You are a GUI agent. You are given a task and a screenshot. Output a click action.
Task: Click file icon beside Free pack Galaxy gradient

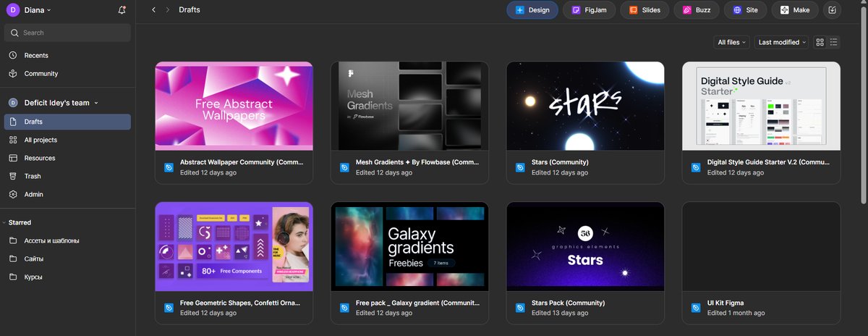click(x=344, y=308)
